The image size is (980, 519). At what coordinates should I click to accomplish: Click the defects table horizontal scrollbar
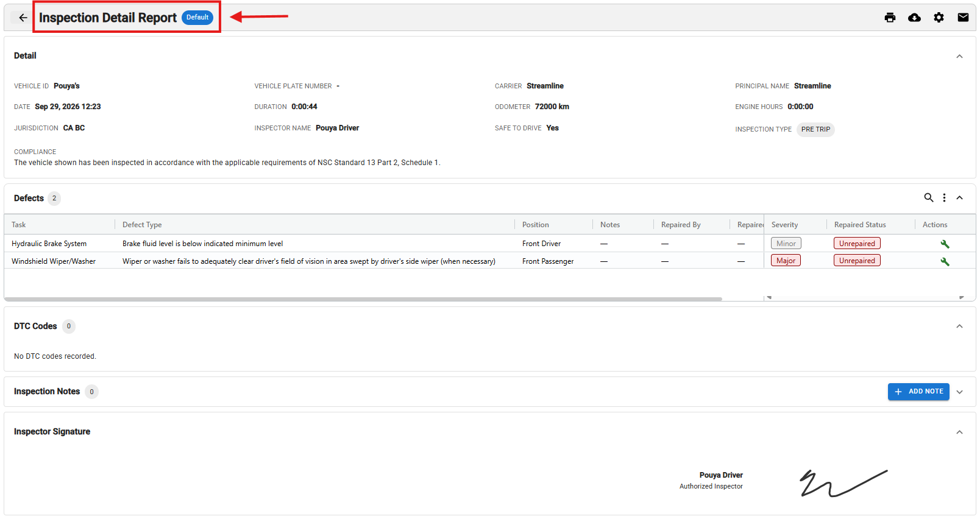[363, 299]
